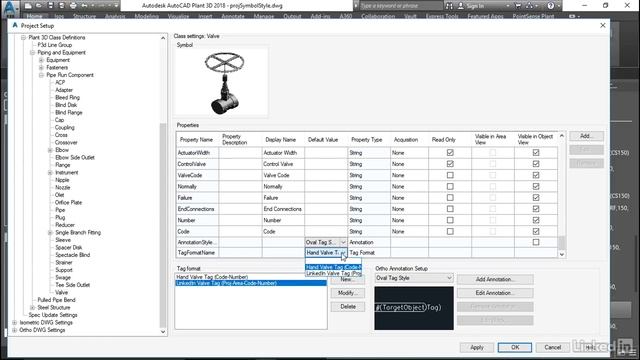Expand Ortho DWG Settings node

pyautogui.click(x=15, y=330)
